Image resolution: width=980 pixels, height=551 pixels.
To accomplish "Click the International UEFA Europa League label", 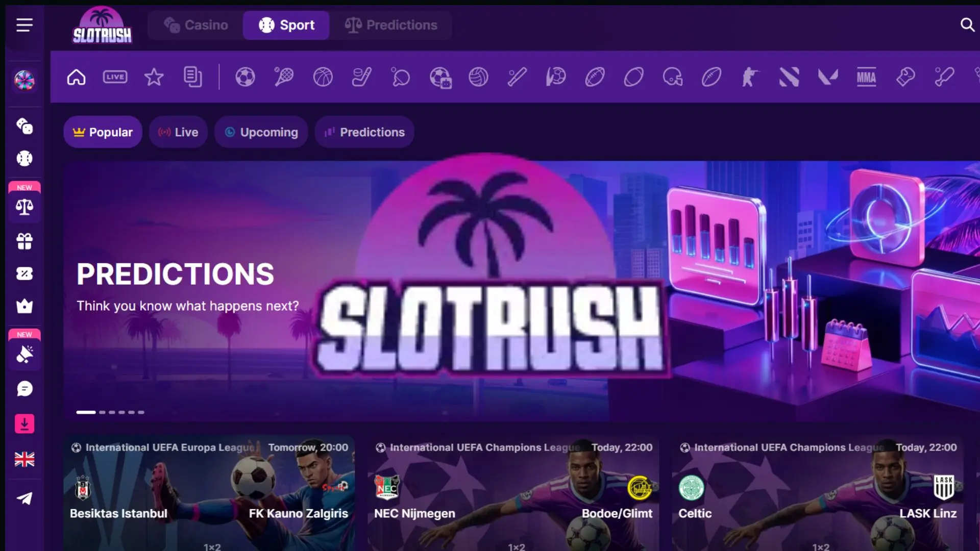I will [x=170, y=447].
